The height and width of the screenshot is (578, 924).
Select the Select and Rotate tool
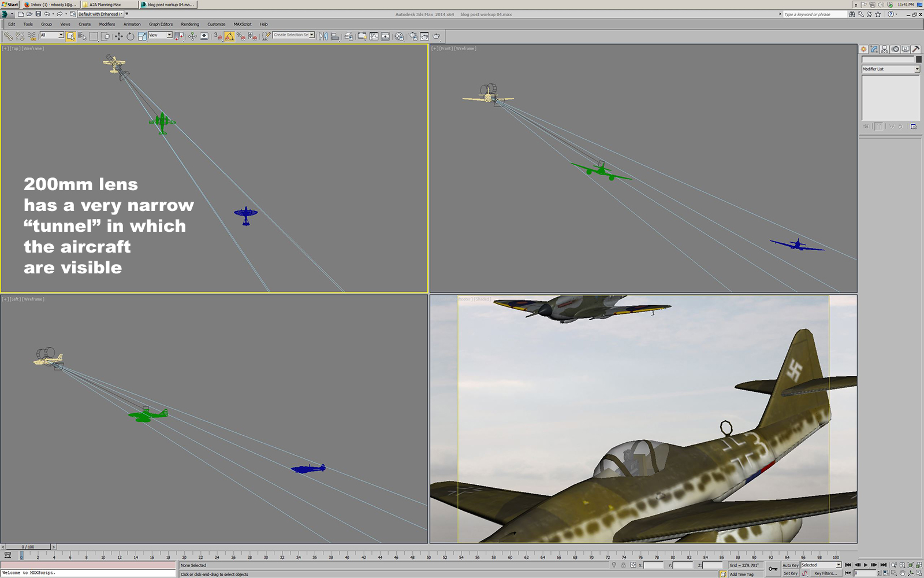coord(131,36)
